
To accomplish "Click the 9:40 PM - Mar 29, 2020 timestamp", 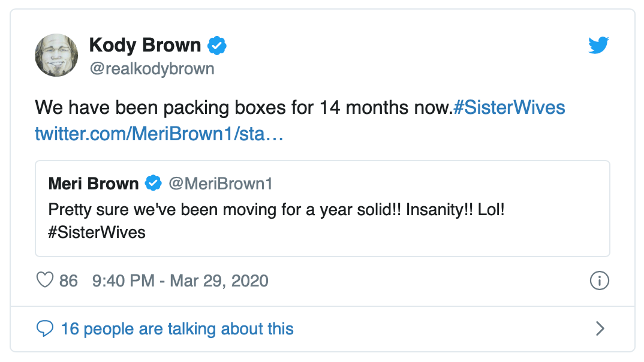I will pos(180,280).
